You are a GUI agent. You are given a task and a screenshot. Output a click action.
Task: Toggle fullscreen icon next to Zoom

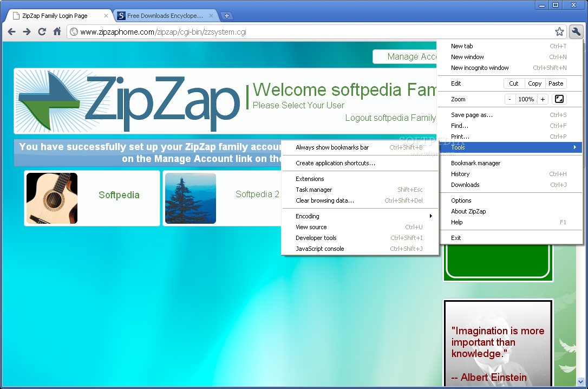pos(559,99)
